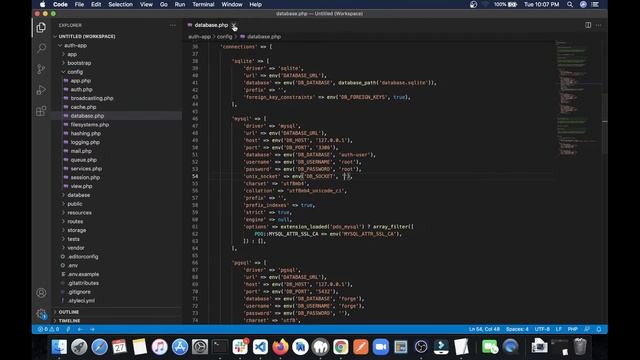Open Zoom from the dock
The width and height of the screenshot is (640, 360).
(381, 347)
